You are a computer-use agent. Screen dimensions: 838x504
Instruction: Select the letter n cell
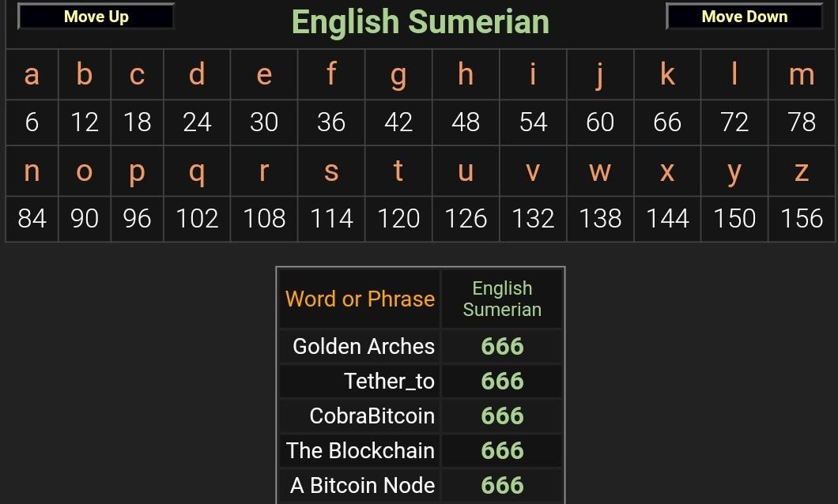coord(32,171)
